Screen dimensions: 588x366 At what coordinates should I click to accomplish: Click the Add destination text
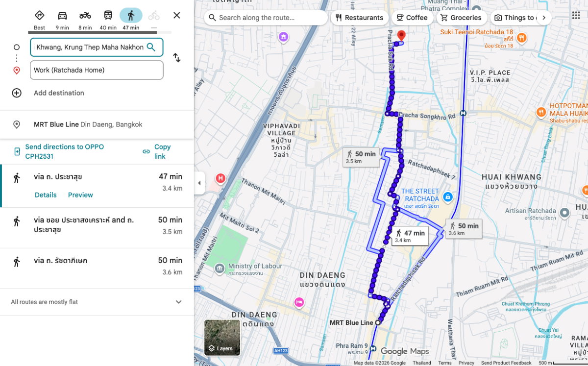pyautogui.click(x=59, y=93)
